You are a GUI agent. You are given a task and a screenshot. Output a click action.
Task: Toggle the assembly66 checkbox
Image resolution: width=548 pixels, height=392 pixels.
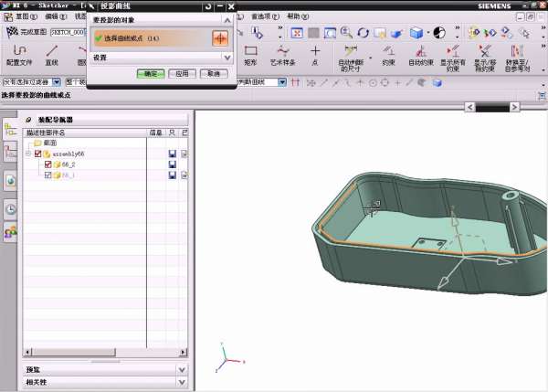(37, 154)
